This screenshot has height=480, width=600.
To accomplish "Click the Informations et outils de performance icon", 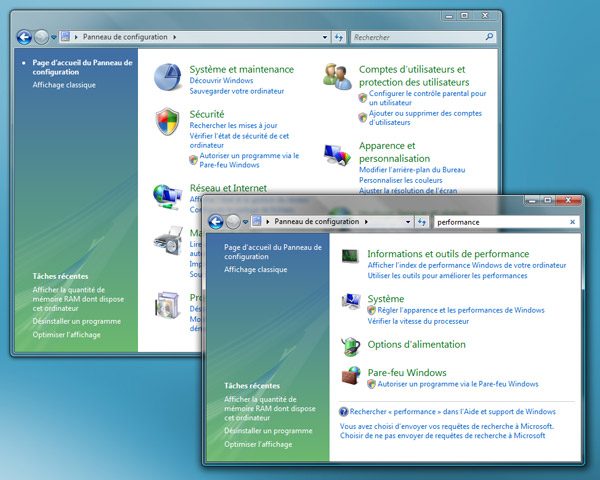I will 350,256.
